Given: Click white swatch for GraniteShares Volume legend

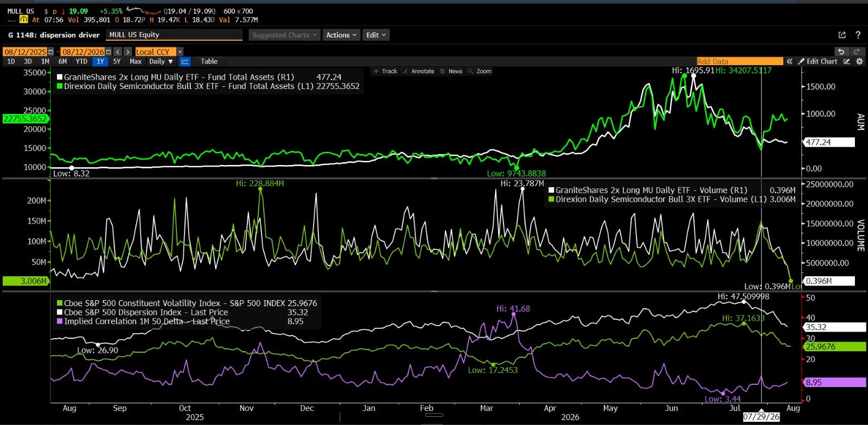Looking at the screenshot, I should pyautogui.click(x=551, y=190).
